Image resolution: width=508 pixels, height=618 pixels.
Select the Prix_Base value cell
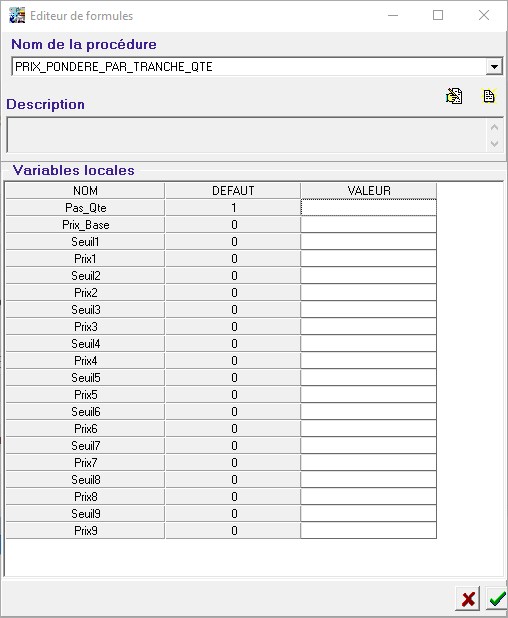pos(368,225)
